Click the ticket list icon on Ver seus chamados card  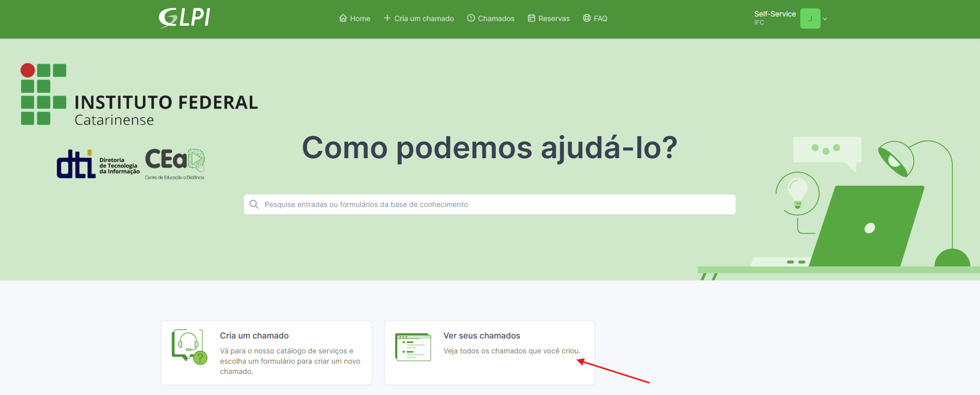pyautogui.click(x=413, y=347)
